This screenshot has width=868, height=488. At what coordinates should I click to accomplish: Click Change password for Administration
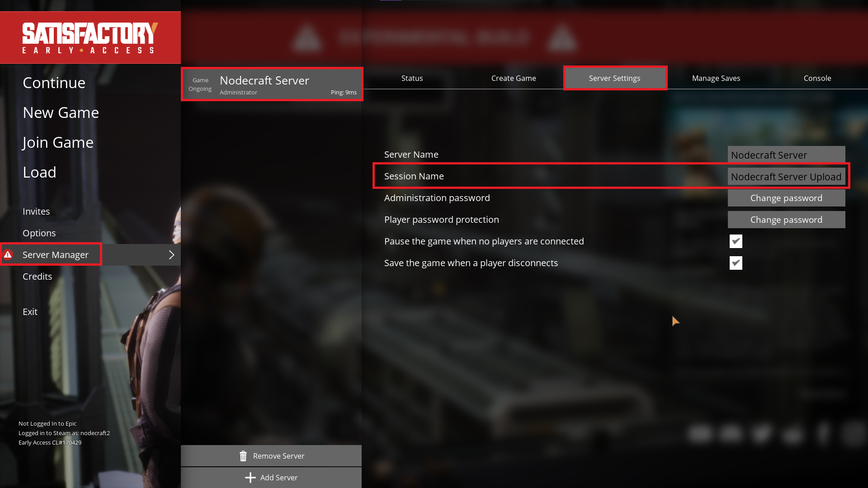786,197
